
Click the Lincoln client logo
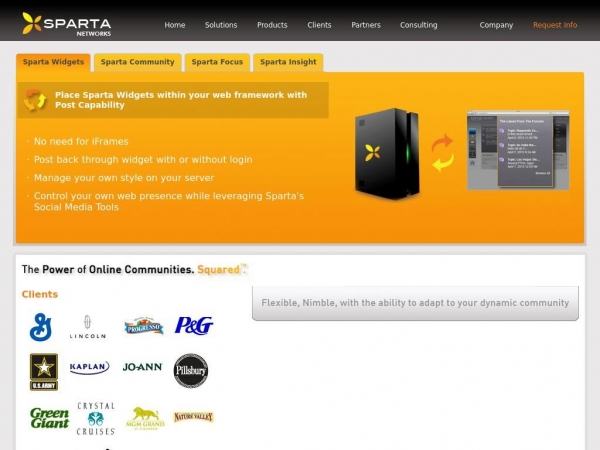click(88, 326)
